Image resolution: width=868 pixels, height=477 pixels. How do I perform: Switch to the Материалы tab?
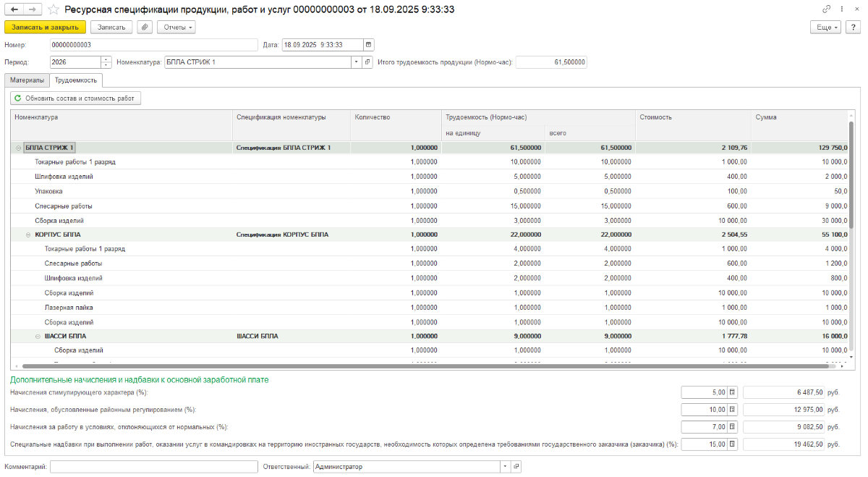[27, 80]
